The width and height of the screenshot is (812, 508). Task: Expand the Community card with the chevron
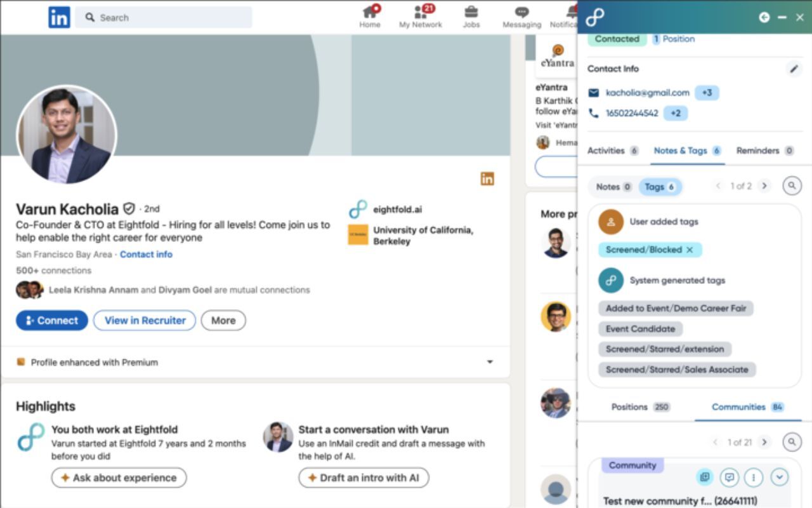pos(780,477)
